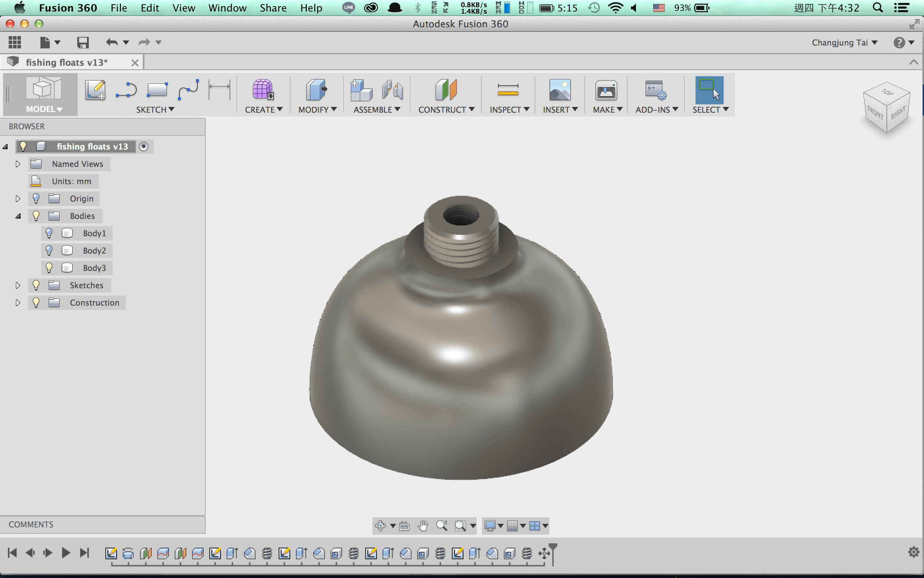
Task: Click the TOP face of the ViewCube
Action: tap(887, 92)
